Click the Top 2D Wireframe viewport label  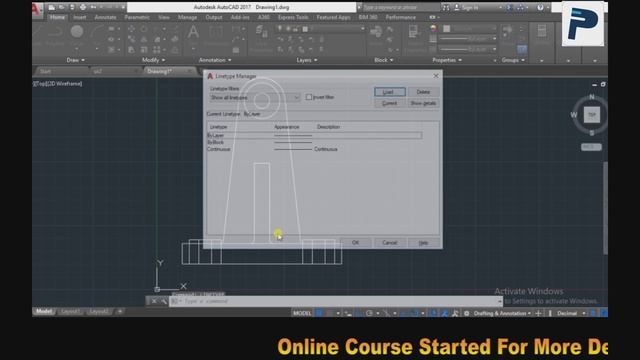coord(58,84)
